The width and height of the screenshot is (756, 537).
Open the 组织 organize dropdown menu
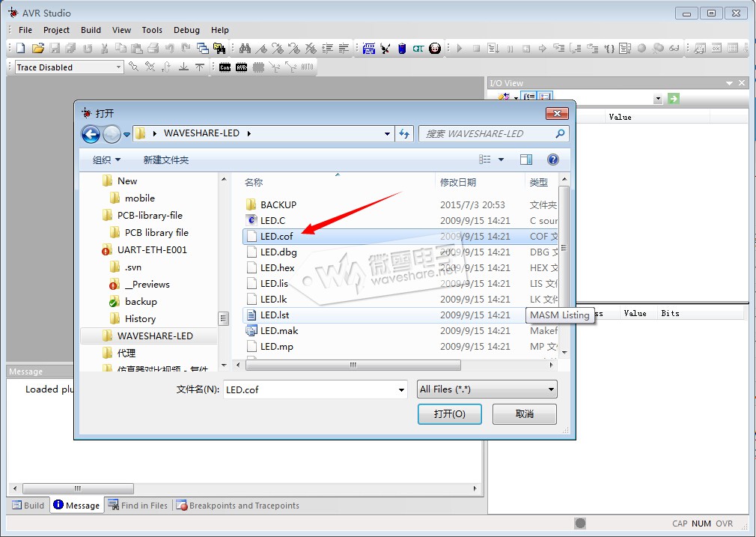106,160
